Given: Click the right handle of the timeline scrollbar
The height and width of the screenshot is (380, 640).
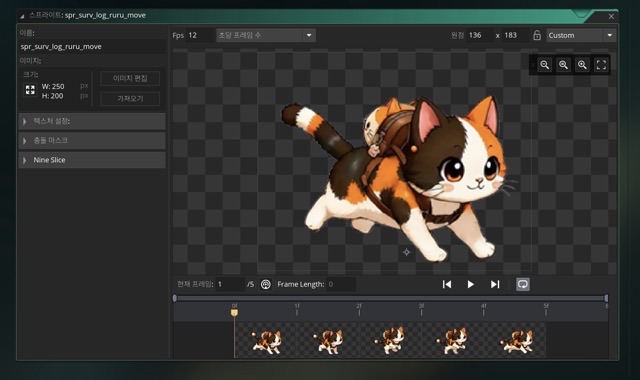Looking at the screenshot, I should click(x=606, y=298).
